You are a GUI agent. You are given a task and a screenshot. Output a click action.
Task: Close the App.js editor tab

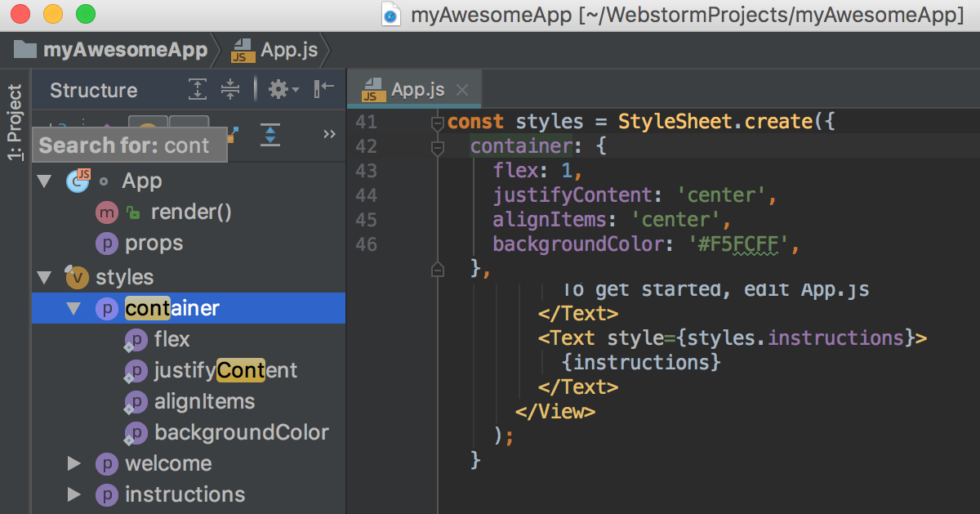pos(462,90)
